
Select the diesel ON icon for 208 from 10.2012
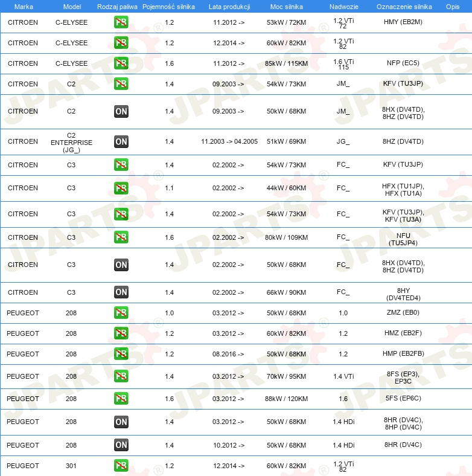[x=121, y=445]
